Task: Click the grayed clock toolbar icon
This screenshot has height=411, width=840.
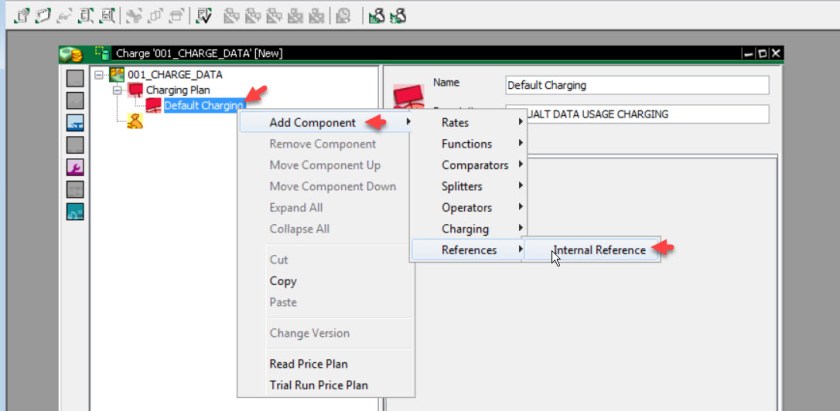Action: (x=343, y=16)
